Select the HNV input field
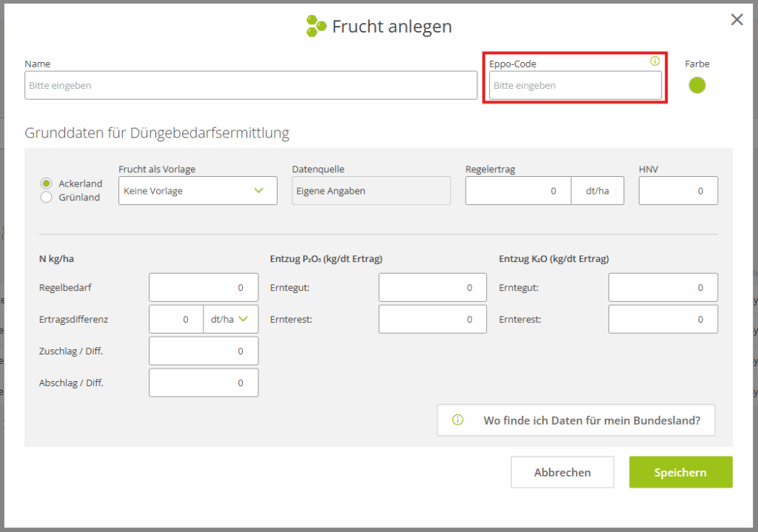The height and width of the screenshot is (532, 758). (677, 191)
